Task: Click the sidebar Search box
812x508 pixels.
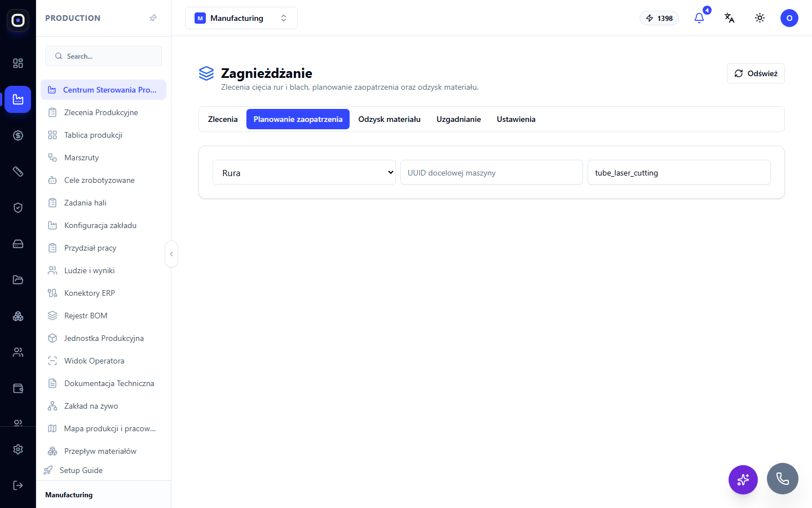Action: [104, 56]
